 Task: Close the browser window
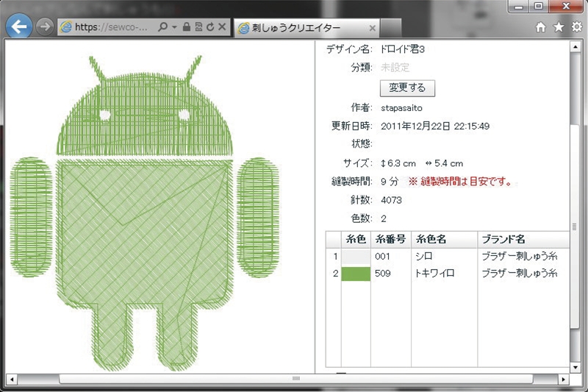pos(565,7)
